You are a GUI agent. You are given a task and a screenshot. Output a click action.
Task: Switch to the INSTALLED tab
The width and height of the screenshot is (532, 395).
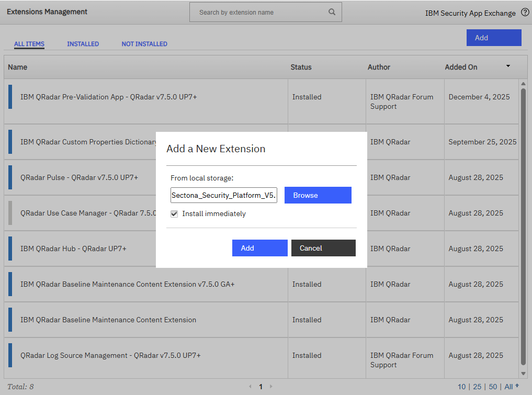click(83, 44)
